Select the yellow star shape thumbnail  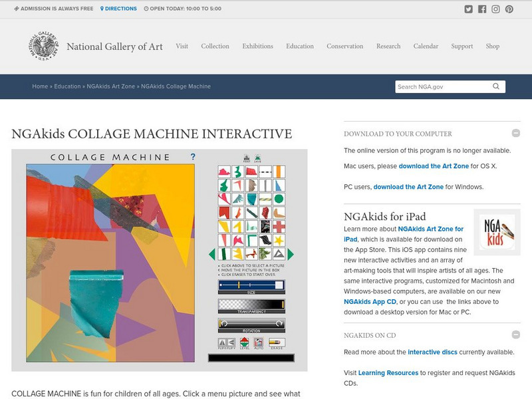coord(279,239)
